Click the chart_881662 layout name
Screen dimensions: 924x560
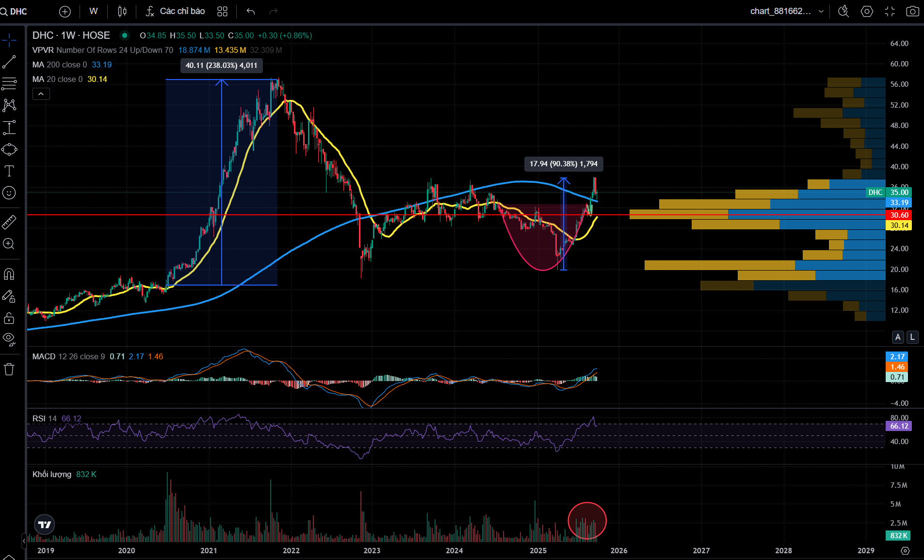(x=780, y=11)
